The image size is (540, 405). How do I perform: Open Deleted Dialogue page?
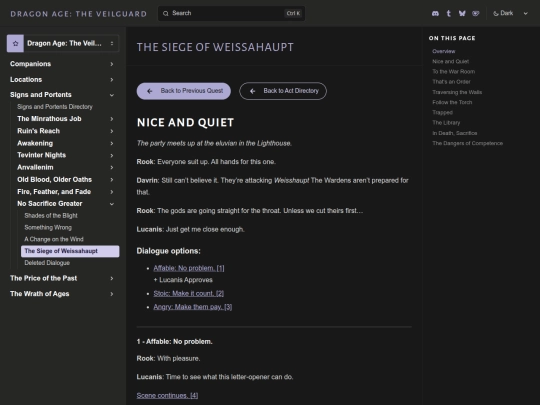47,263
